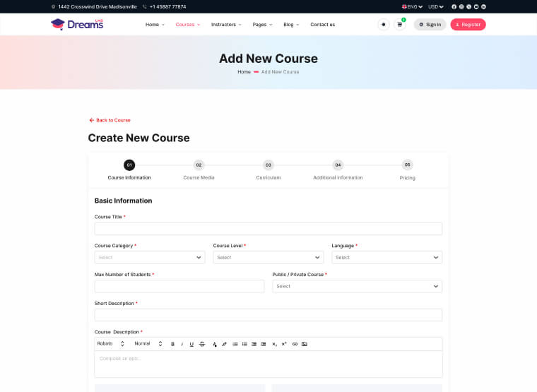The image size is (537, 392).
Task: Open the USD currency dropdown
Action: click(x=436, y=6)
